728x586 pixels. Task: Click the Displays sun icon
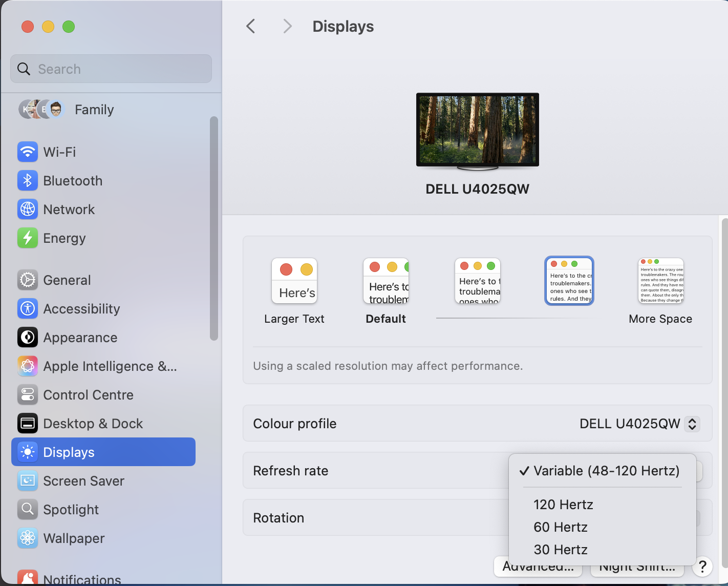(28, 452)
